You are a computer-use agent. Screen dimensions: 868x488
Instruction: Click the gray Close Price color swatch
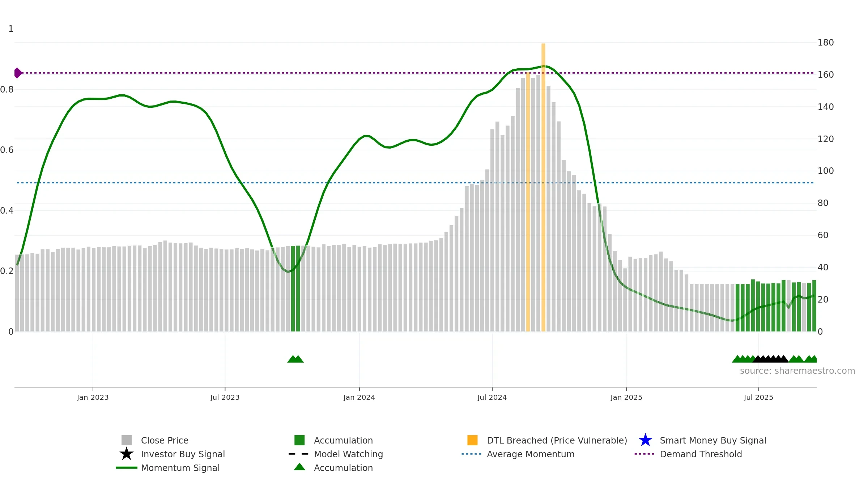click(x=127, y=440)
